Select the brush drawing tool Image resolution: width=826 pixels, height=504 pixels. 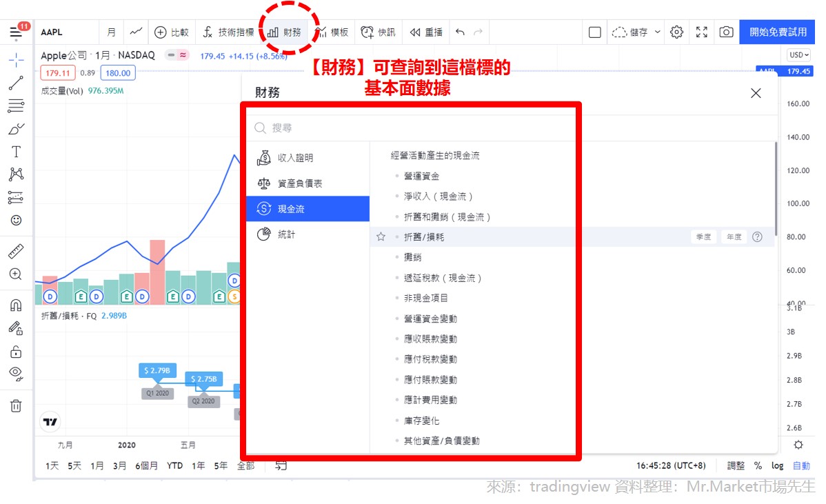(16, 129)
